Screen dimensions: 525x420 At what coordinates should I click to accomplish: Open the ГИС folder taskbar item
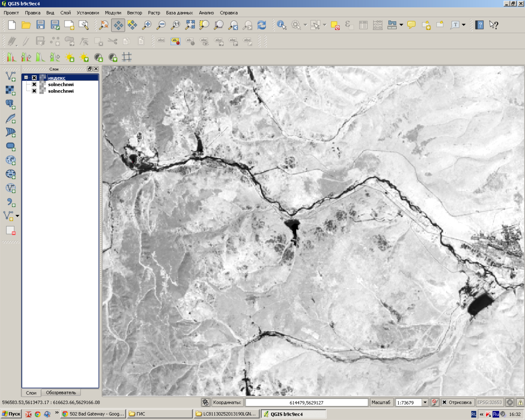[160, 414]
